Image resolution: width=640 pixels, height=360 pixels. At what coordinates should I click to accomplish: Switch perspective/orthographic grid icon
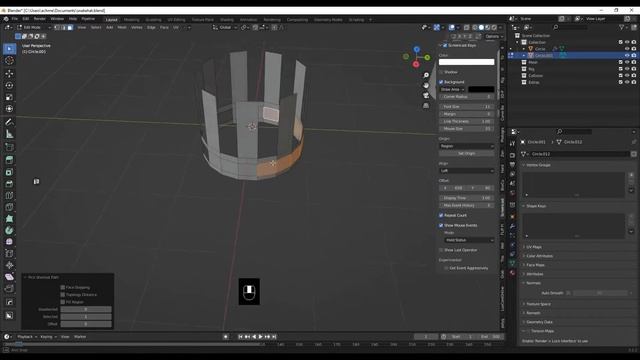tap(426, 106)
